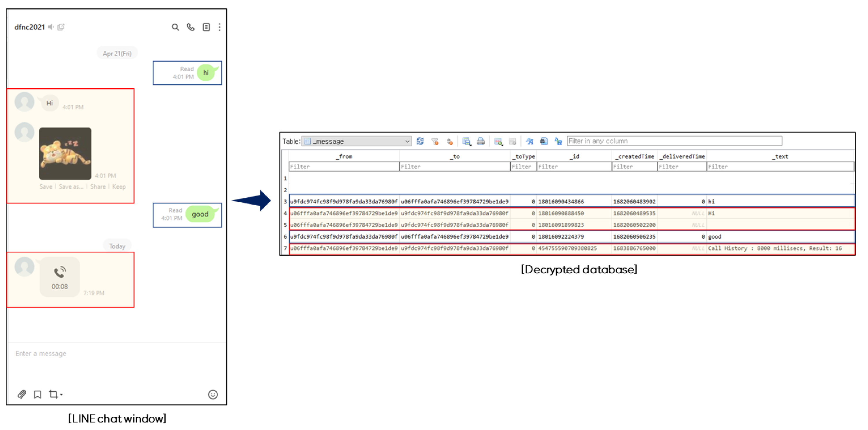The width and height of the screenshot is (868, 430).
Task: Click Share under the tiger sticker
Action: [x=98, y=187]
